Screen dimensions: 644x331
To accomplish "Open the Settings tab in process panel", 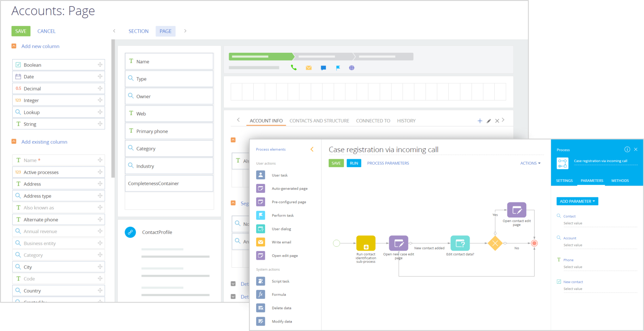I will [564, 181].
